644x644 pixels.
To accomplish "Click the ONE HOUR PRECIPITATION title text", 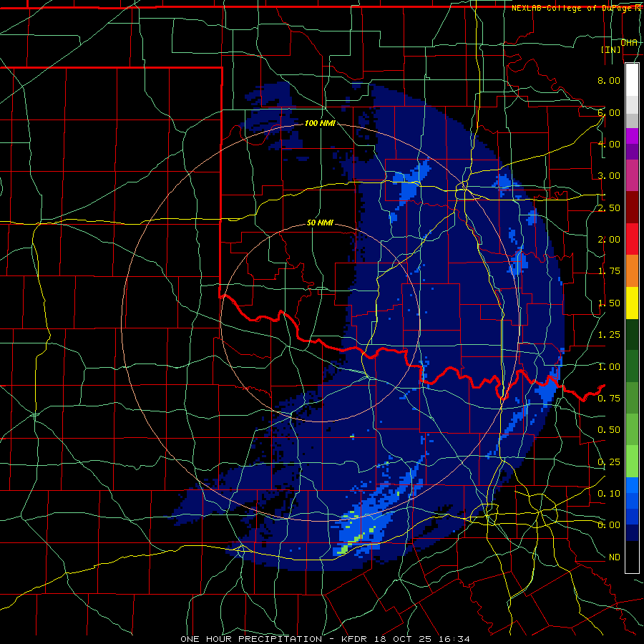I will (x=251, y=639).
